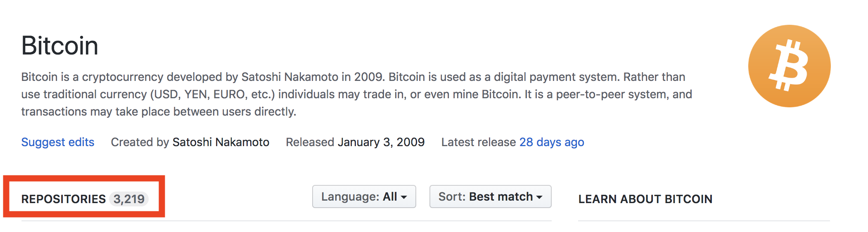Viewport: 868px width, 232px height.
Task: Open the Sort: Best match dropdown
Action: click(x=490, y=196)
